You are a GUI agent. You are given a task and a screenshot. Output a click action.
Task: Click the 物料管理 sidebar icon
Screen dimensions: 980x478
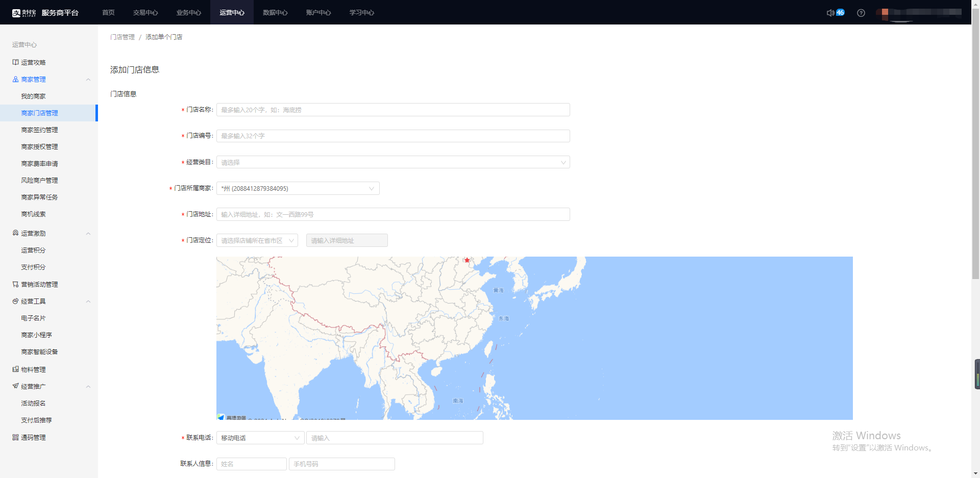click(15, 369)
